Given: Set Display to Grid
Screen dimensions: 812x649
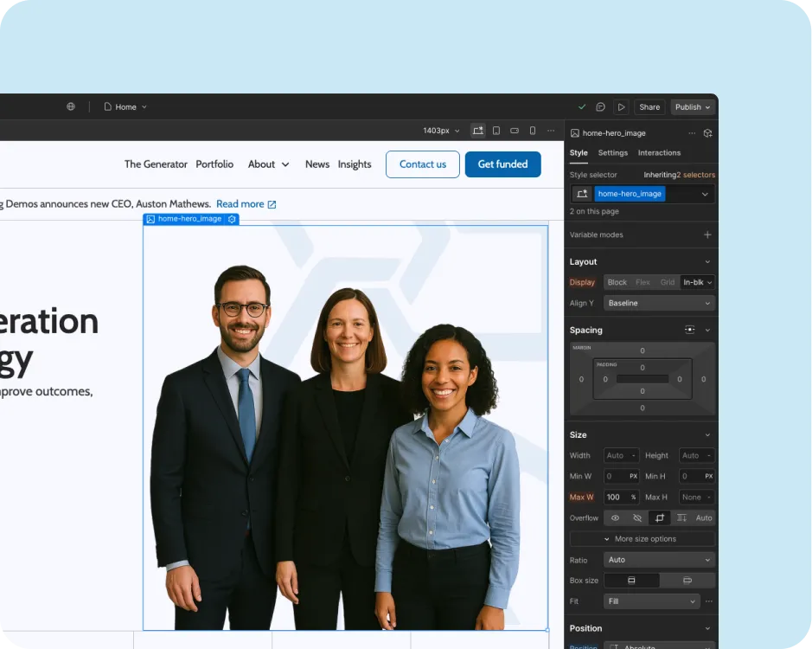Looking at the screenshot, I should 667,282.
